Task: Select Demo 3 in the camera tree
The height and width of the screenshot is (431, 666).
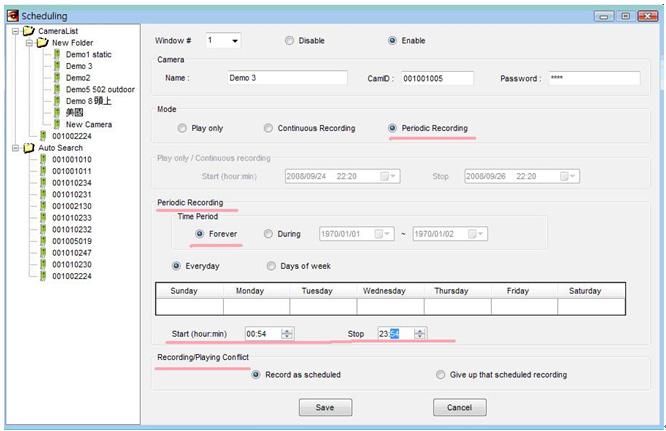Action: point(79,66)
